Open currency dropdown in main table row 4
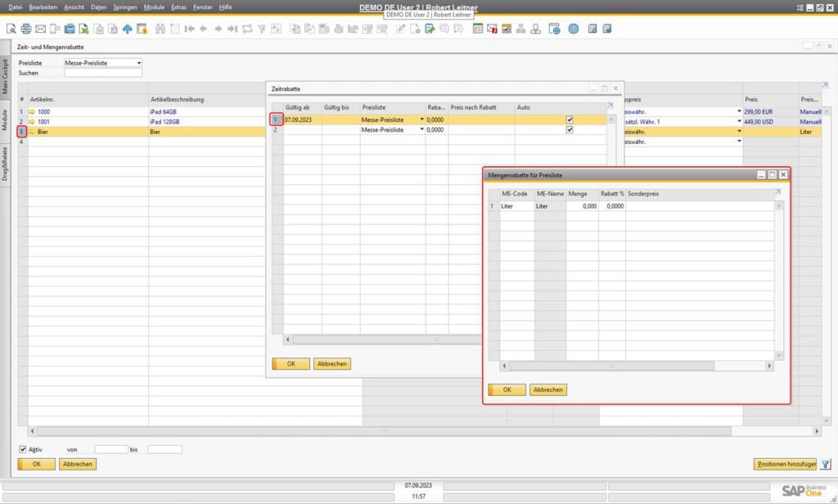This screenshot has height=504, width=838. point(739,142)
